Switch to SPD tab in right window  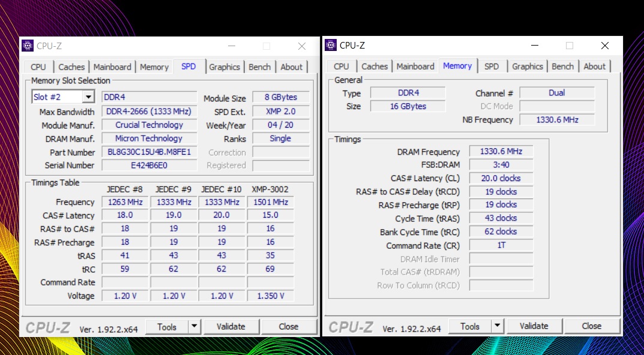click(x=491, y=66)
